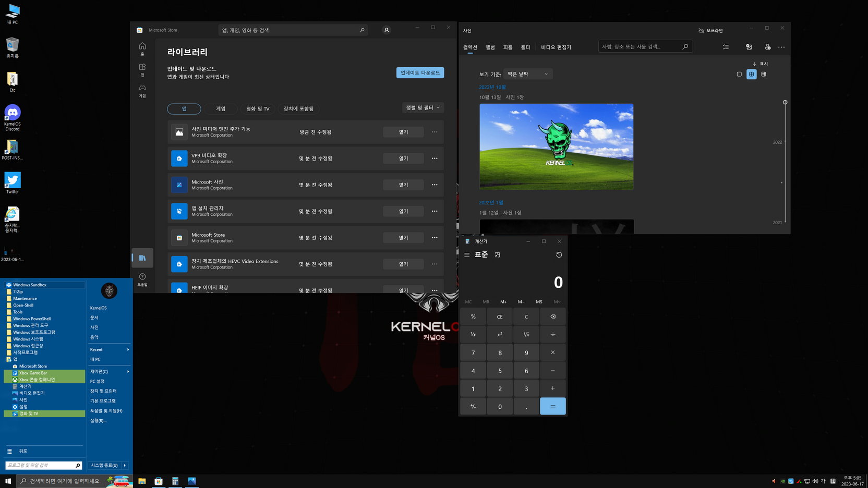868x488 pixels.
Task: Switch to 컬렉션 tab in Photos
Action: [x=470, y=47]
